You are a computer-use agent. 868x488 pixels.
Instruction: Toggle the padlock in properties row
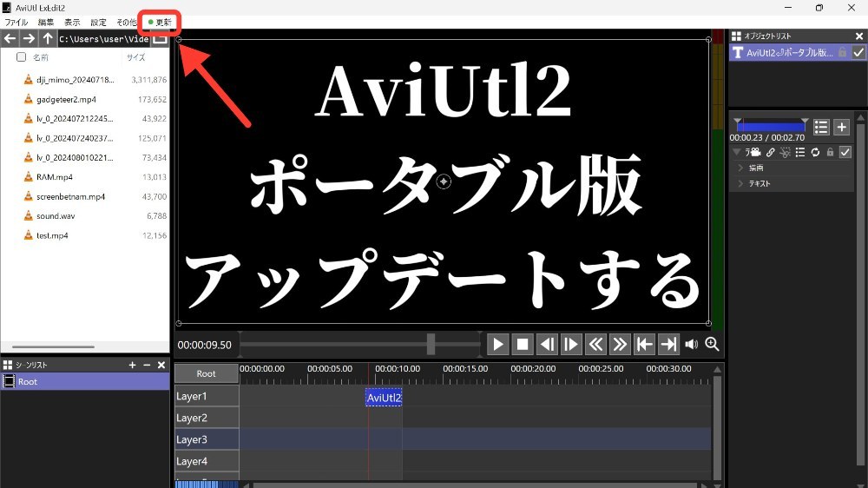[x=830, y=152]
